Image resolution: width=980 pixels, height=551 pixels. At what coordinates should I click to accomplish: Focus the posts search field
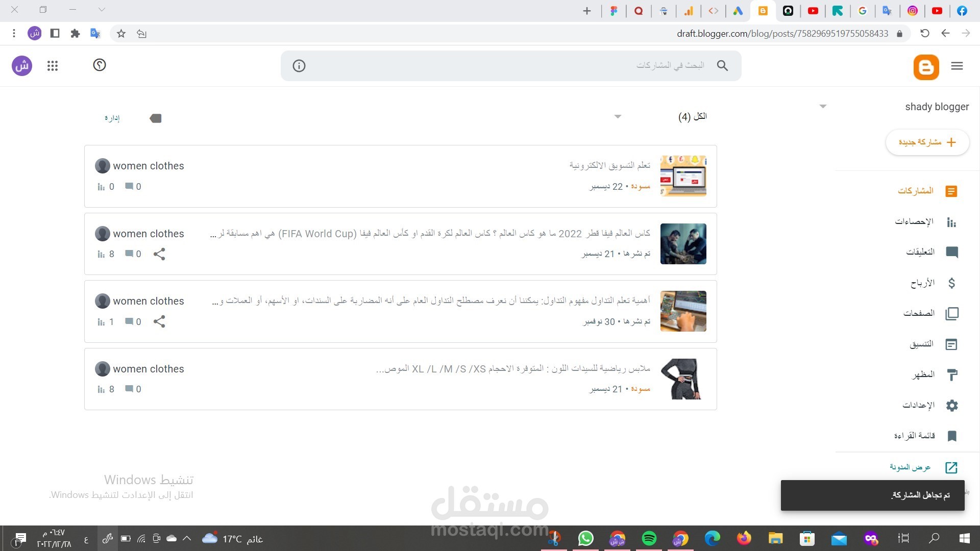511,65
